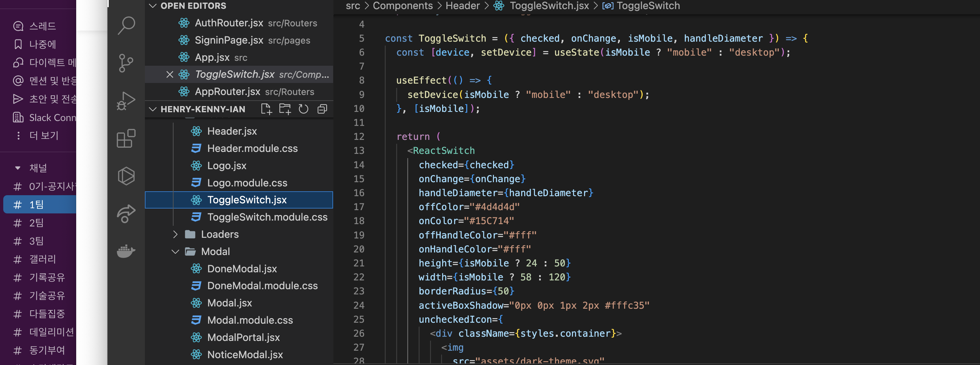Viewport: 980px width, 365px height.
Task: Click the Header breadcrumb segment
Action: (x=462, y=6)
